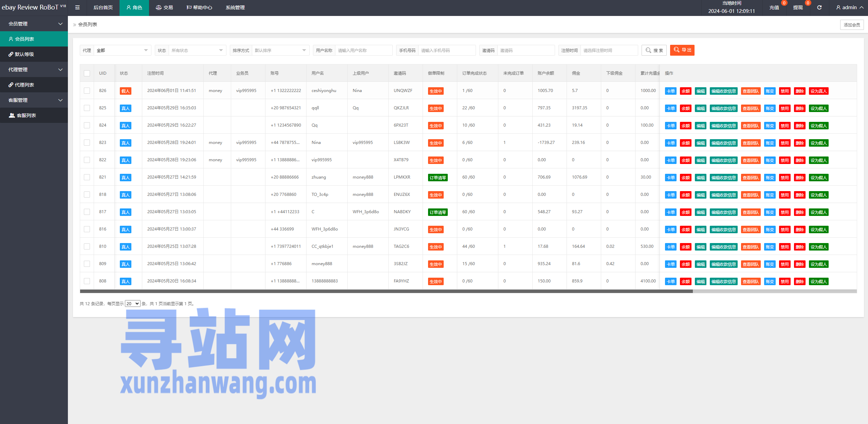Click the refresh icon in top bar
The width and height of the screenshot is (868, 424).
[819, 7]
